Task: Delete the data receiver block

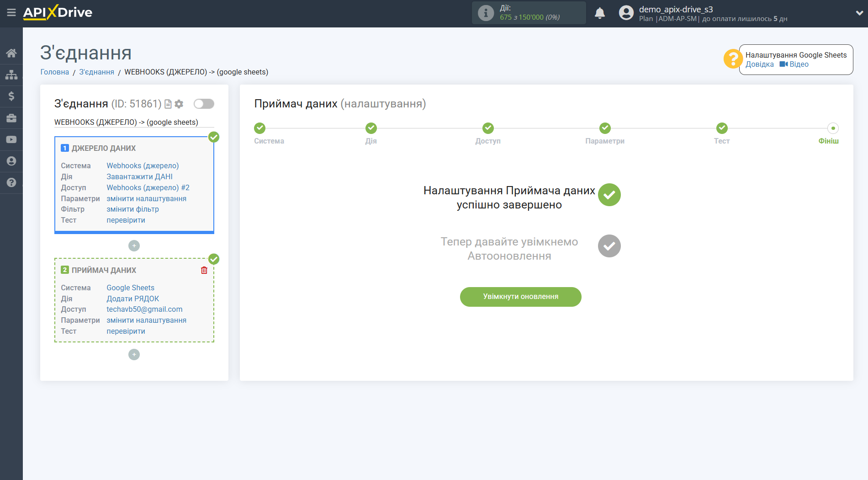Action: click(204, 270)
